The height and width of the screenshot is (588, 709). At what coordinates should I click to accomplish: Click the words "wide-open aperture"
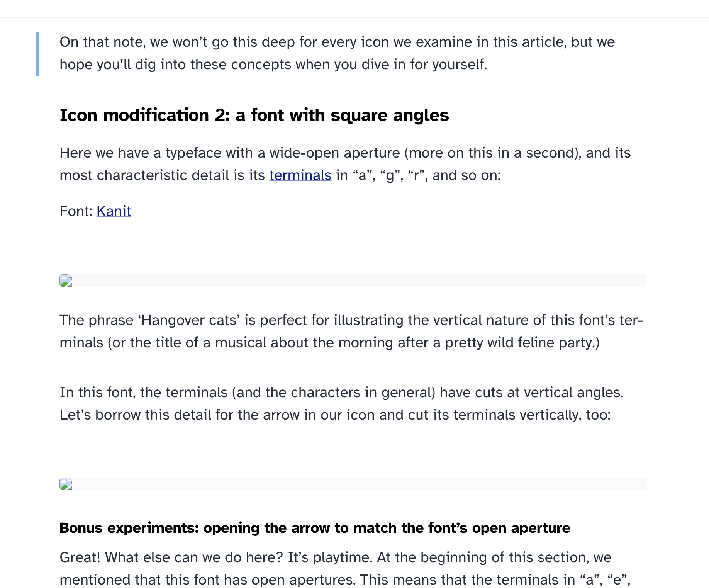(334, 153)
